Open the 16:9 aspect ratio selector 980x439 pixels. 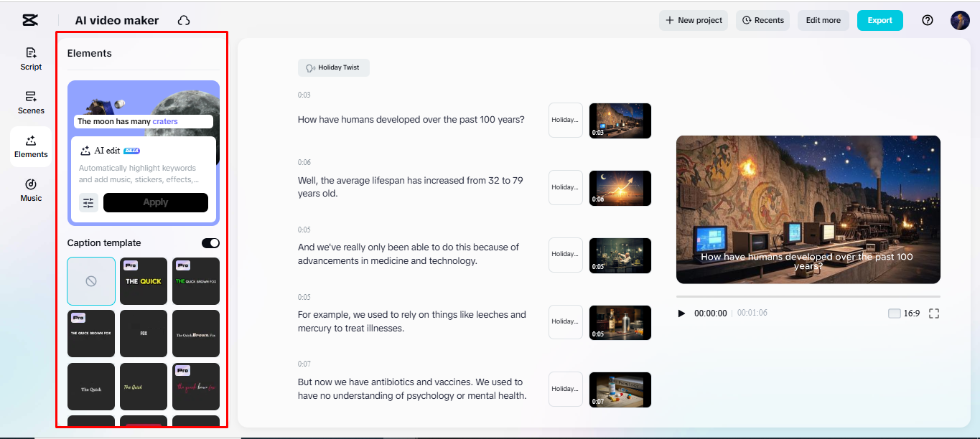tap(904, 313)
